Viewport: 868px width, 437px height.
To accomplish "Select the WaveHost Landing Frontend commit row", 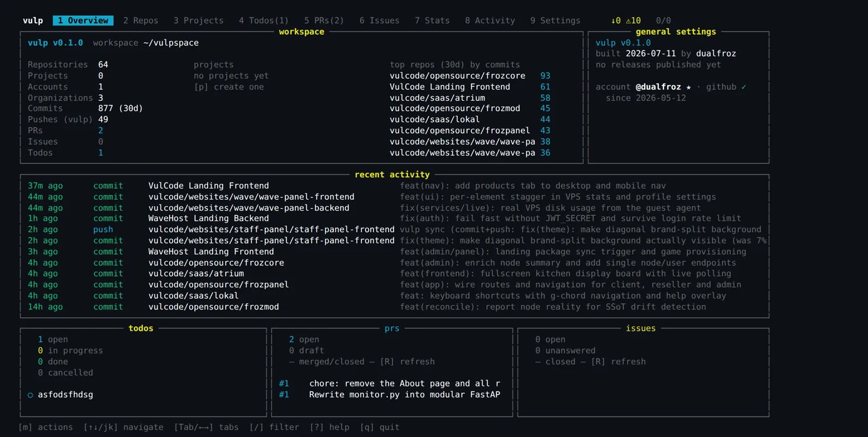I will 394,252.
